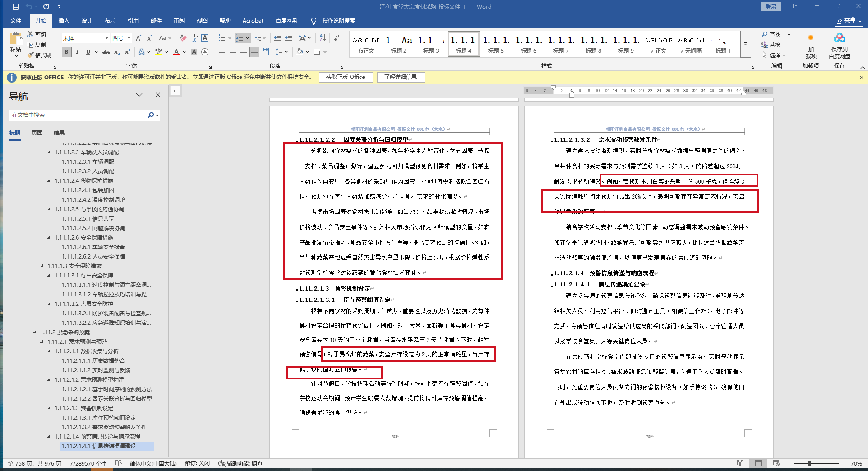The height and width of the screenshot is (471, 868).
Task: Open the change case Aa dropdown
Action: pos(165,38)
